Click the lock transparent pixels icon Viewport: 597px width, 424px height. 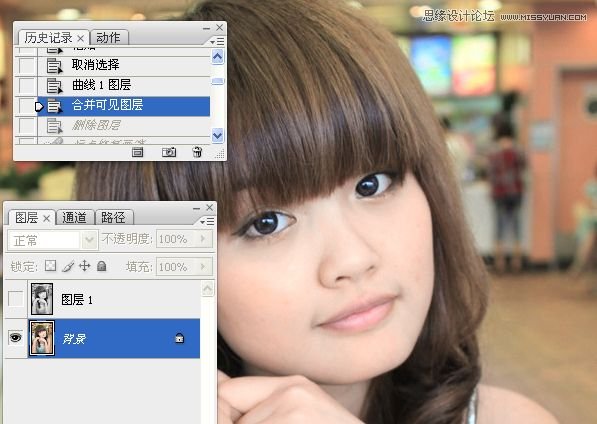pyautogui.click(x=50, y=266)
